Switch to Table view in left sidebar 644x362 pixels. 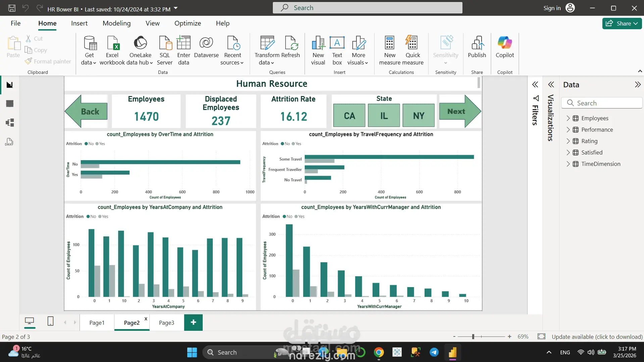[10, 104]
